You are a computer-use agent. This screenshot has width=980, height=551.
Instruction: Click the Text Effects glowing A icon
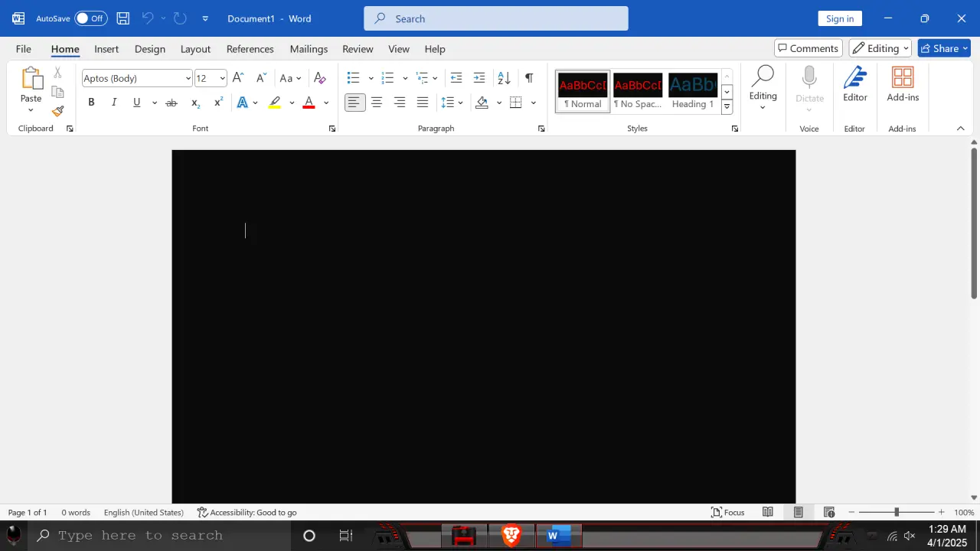(243, 103)
